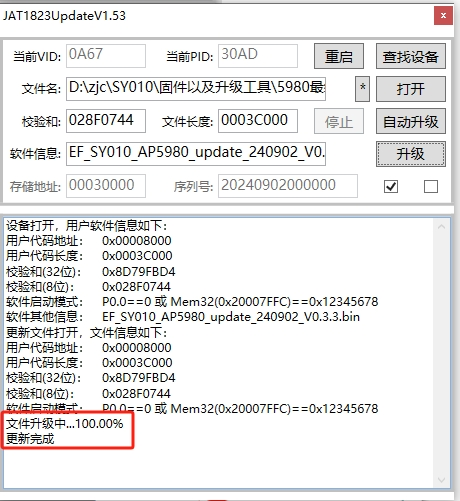Click the 序列号 serial number field
The width and height of the screenshot is (460, 501).
(x=288, y=186)
